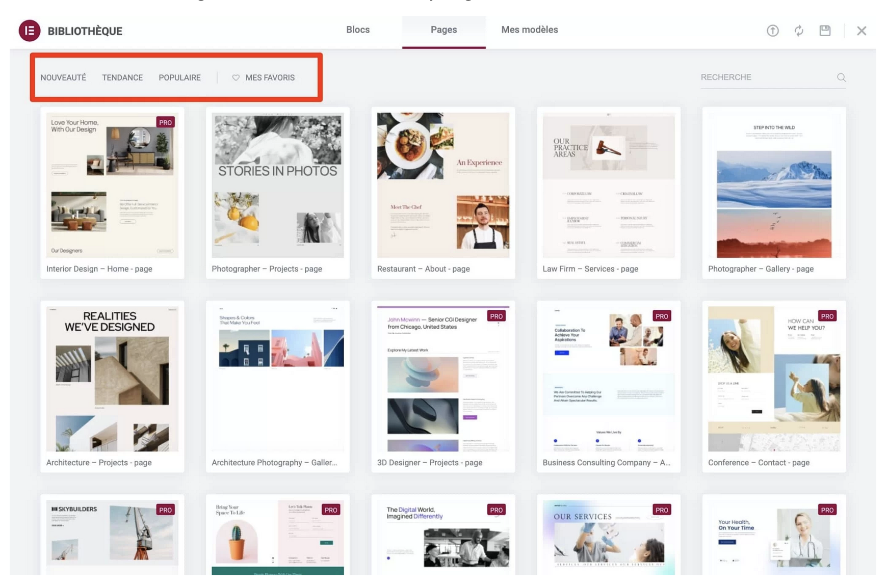The image size is (888, 588).
Task: Filter templates by Tendance
Action: 122,77
